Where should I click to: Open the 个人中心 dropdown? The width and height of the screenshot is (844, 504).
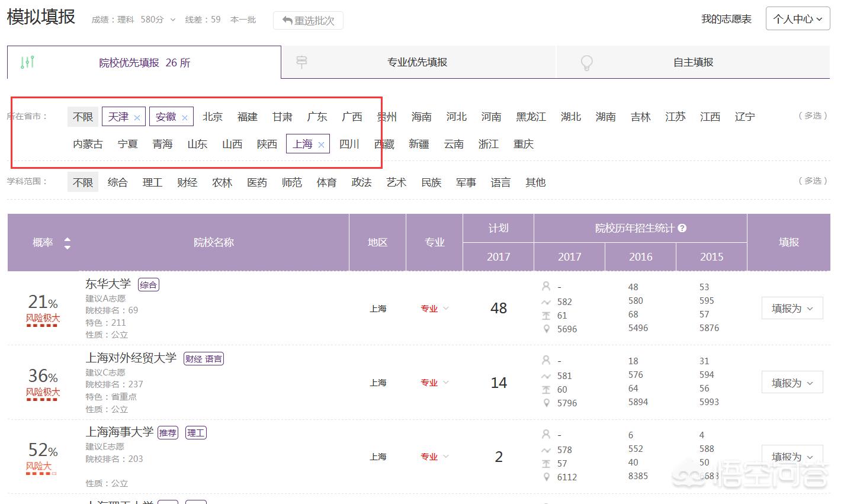(x=797, y=19)
